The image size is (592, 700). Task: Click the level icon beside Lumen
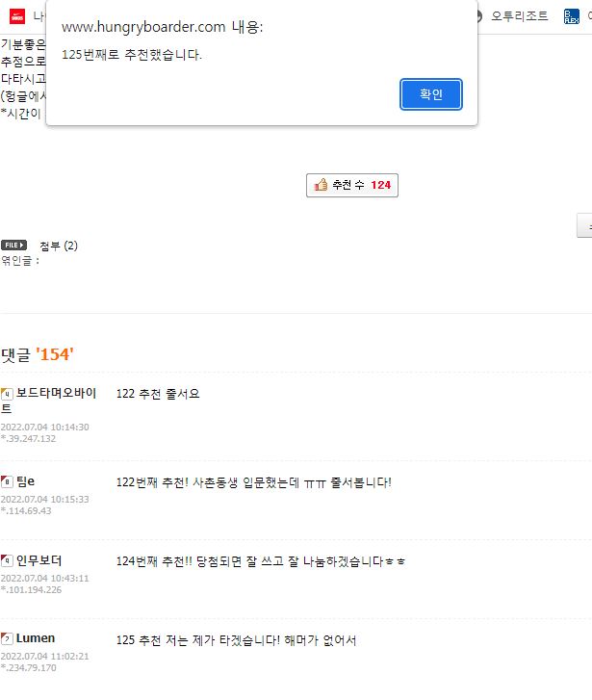click(x=7, y=638)
